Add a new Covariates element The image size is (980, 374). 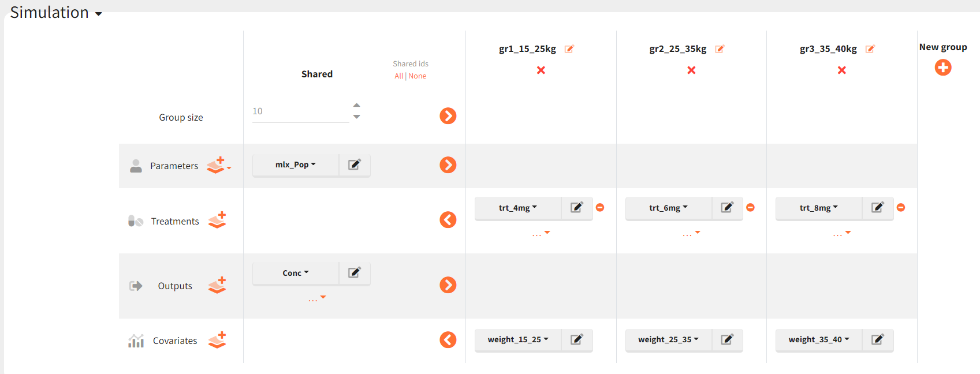(217, 341)
